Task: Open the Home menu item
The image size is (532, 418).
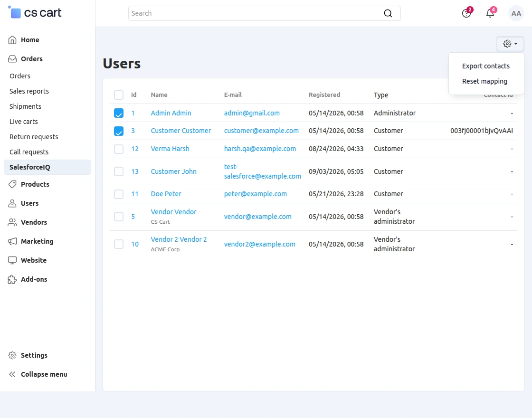Action: pyautogui.click(x=30, y=40)
